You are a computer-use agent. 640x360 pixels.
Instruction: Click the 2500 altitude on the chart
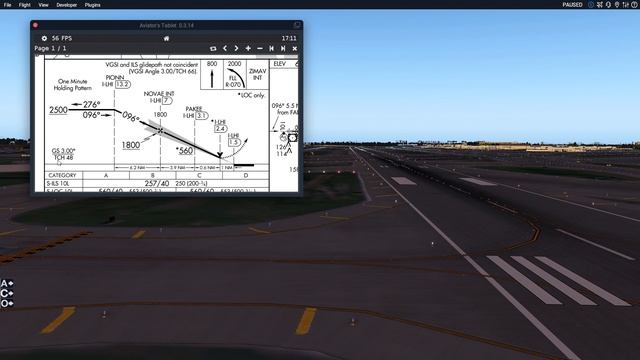coord(58,110)
